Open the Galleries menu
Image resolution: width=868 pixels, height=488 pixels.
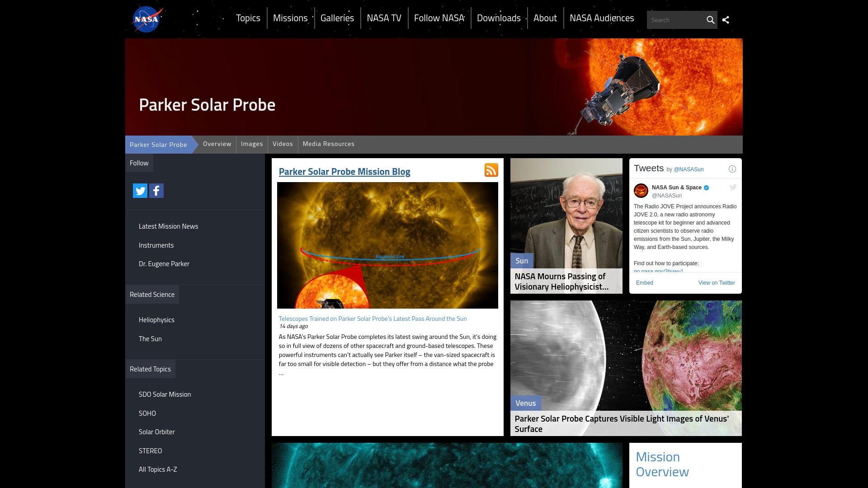pyautogui.click(x=337, y=18)
